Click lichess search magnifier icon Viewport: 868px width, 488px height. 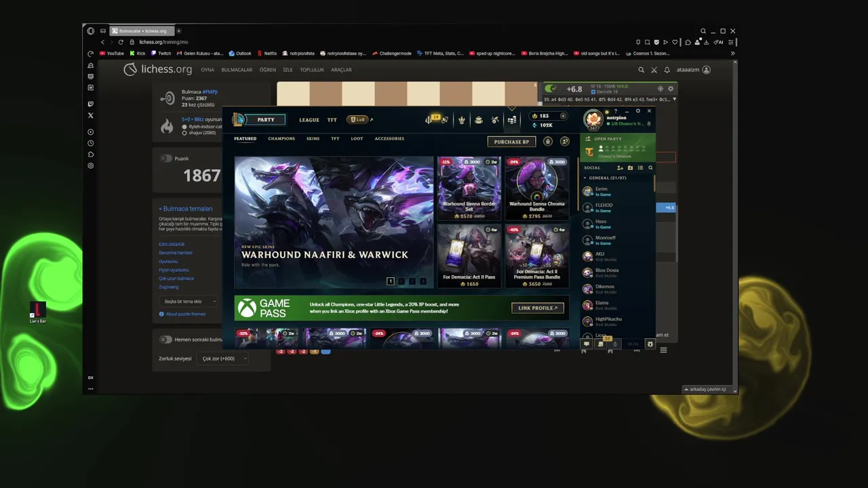641,70
